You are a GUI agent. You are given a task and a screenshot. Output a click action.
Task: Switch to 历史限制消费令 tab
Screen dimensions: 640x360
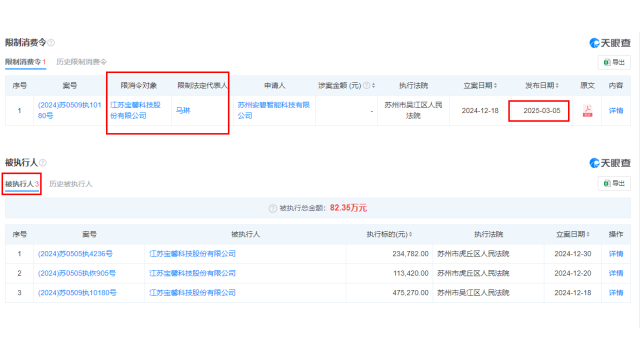point(81,62)
